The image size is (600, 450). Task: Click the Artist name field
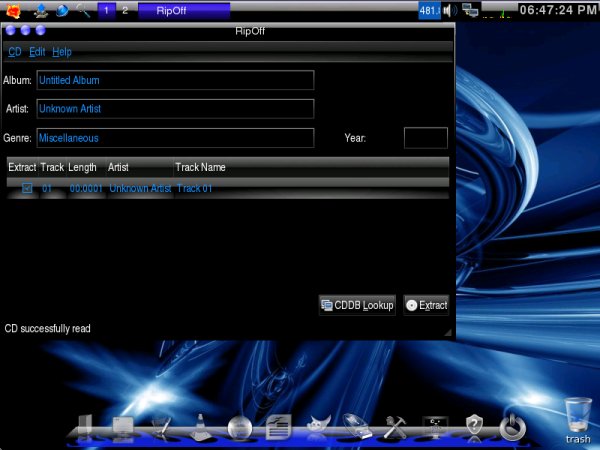pyautogui.click(x=175, y=108)
